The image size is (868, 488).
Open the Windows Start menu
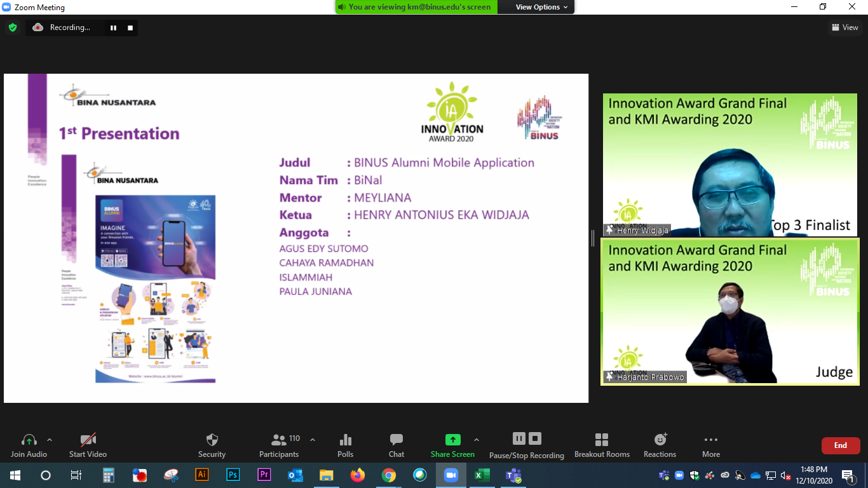15,475
